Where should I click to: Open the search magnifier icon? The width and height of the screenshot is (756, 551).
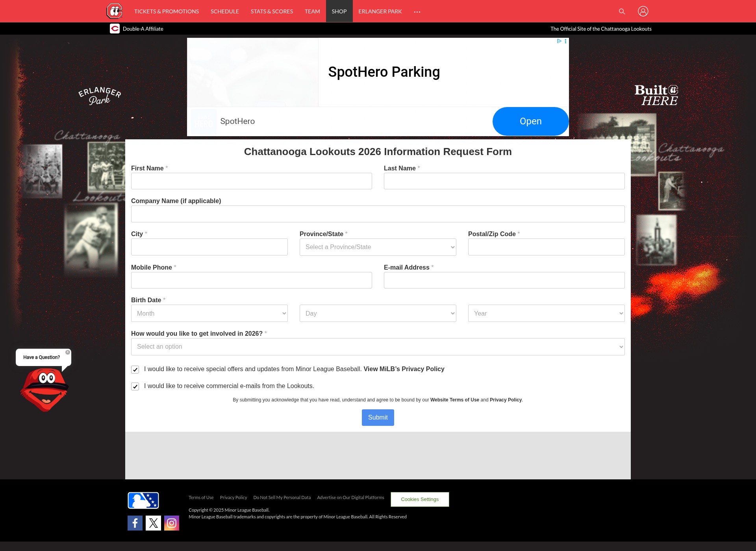pyautogui.click(x=622, y=11)
